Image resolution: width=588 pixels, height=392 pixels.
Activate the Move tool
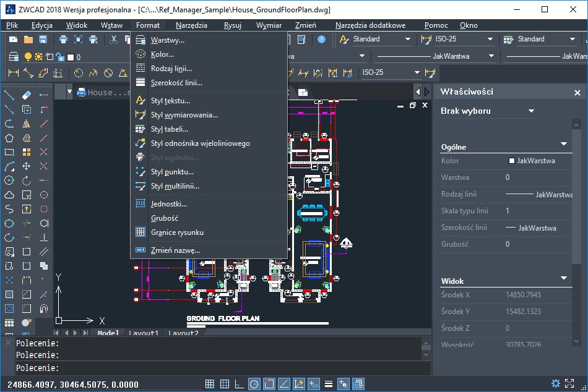[x=27, y=166]
